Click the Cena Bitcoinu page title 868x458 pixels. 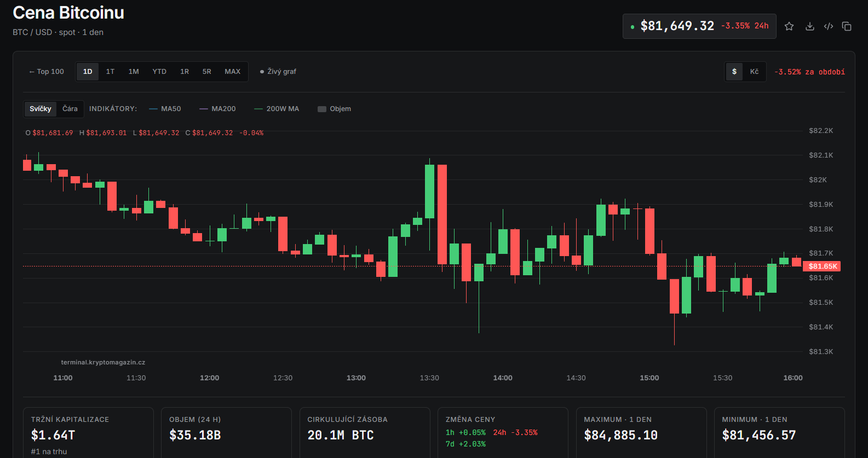click(68, 13)
